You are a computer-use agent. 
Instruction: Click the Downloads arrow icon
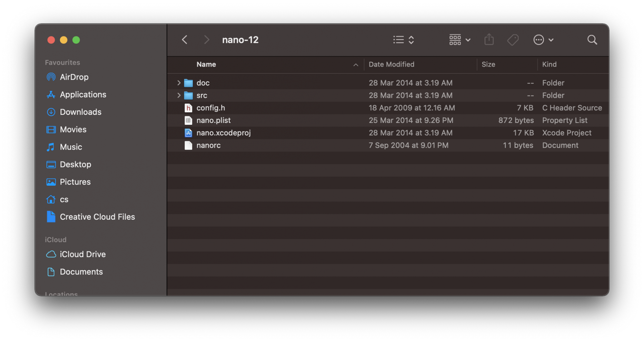51,112
